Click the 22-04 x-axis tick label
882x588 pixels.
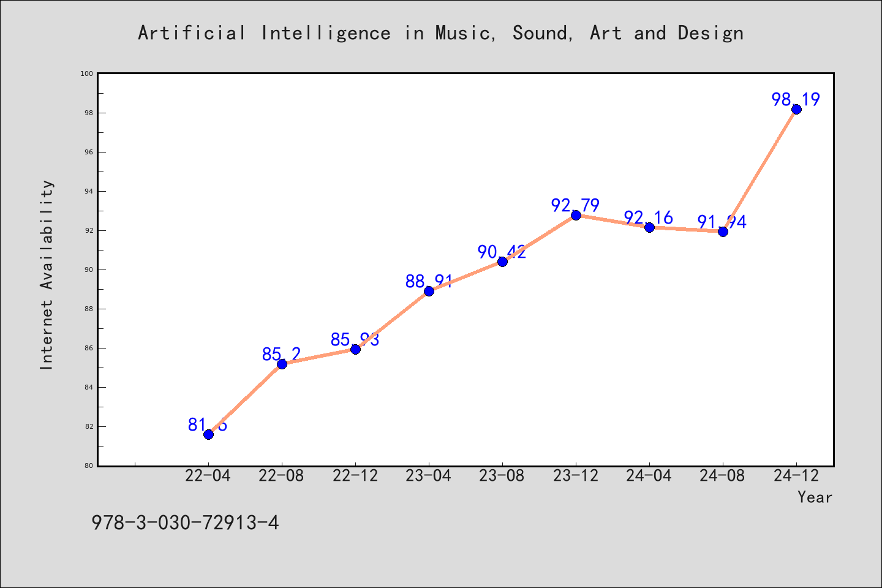[x=208, y=475]
